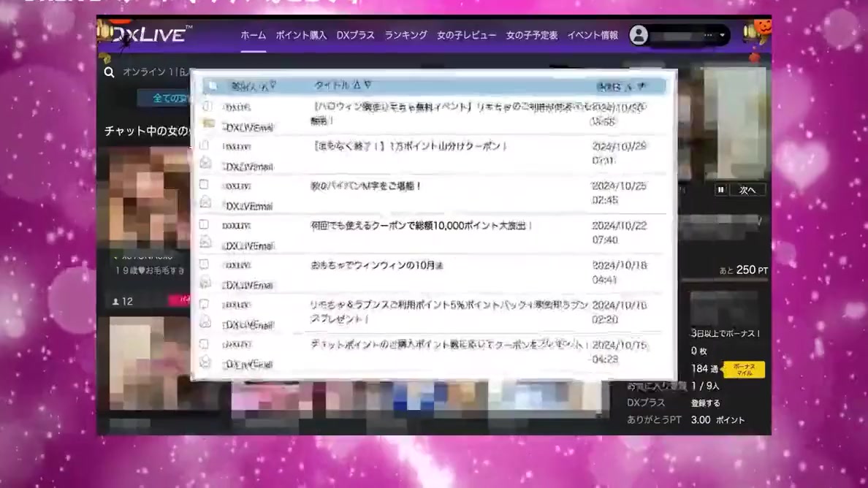868x488 pixels.
Task: Check the box for the 2024/10/25 message
Action: click(x=205, y=184)
